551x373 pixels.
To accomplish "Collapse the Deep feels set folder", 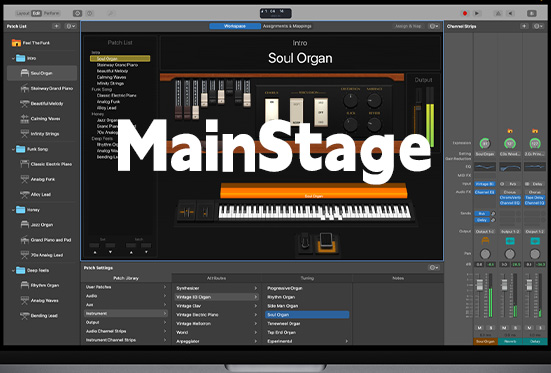I will pos(13,270).
